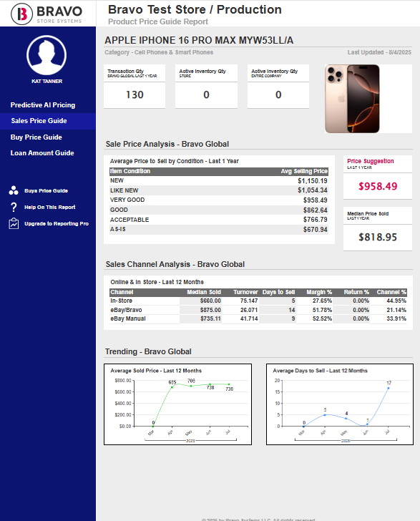Click the Turnover column header
Screen dimensions: 420x521
click(245, 292)
